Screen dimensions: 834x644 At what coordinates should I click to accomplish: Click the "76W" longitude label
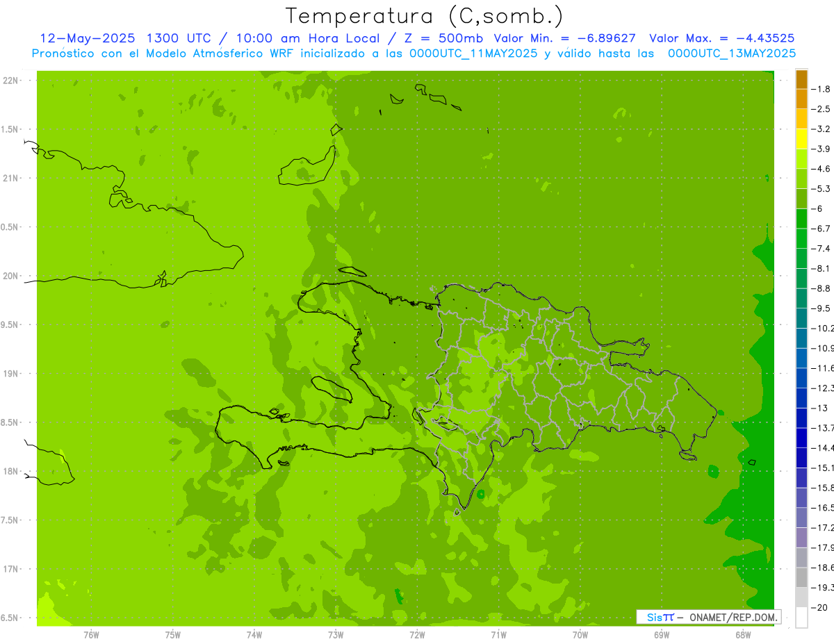click(91, 635)
